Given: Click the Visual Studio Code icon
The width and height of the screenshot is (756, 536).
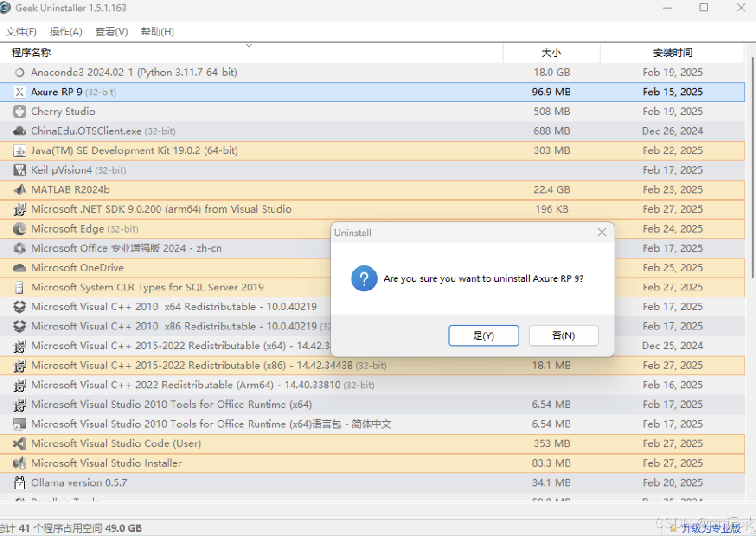Looking at the screenshot, I should 19,444.
